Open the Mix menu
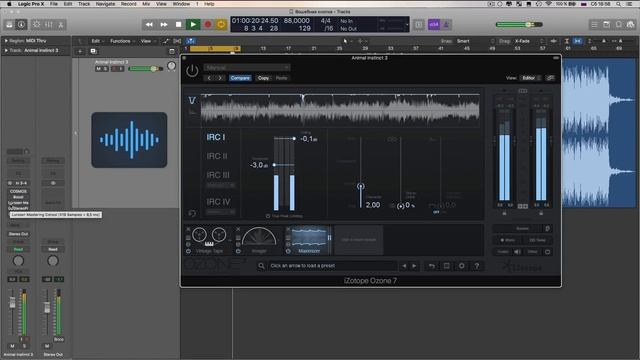Image resolution: width=640 pixels, height=360 pixels. [146, 4]
